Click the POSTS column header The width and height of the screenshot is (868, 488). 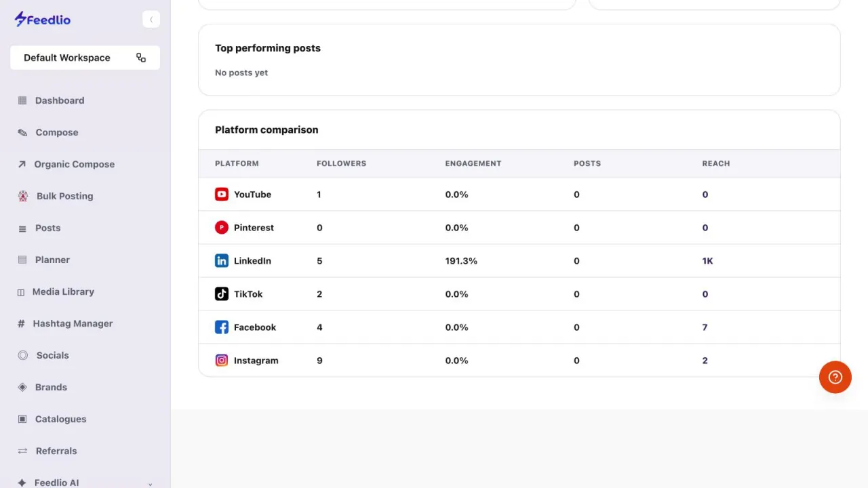[x=587, y=163]
